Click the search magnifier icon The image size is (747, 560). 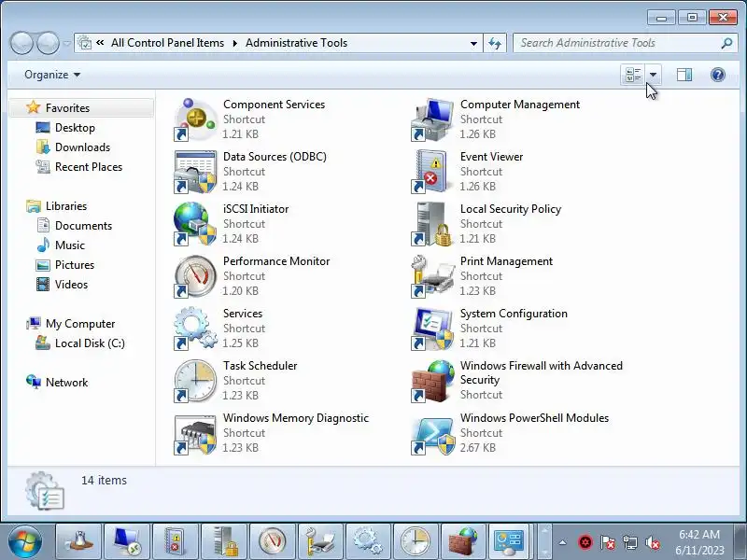(726, 43)
